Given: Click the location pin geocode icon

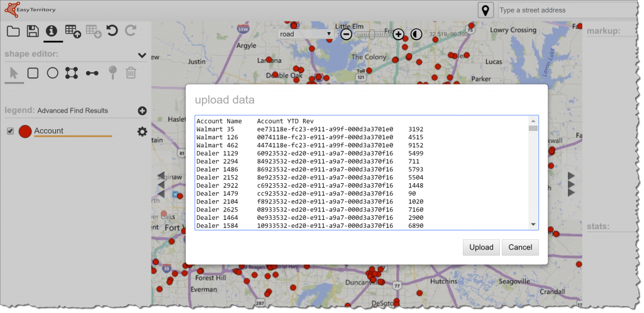Looking at the screenshot, I should [x=486, y=10].
